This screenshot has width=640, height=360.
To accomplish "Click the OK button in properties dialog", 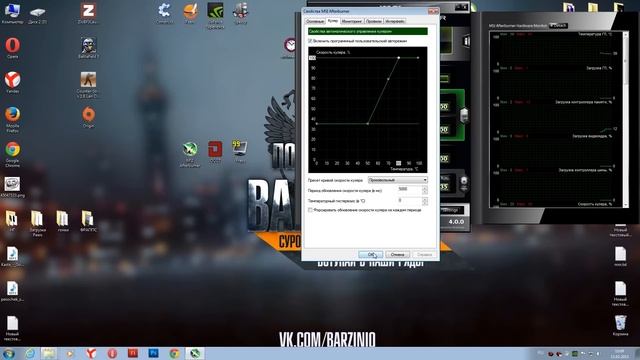I will [370, 254].
